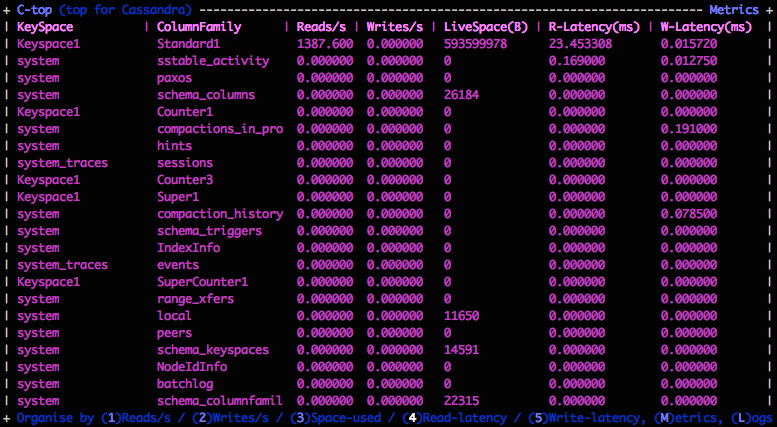The width and height of the screenshot is (777, 427).
Task: Click Keyspace1 in the SuperCounter1 row
Action: coord(49,282)
